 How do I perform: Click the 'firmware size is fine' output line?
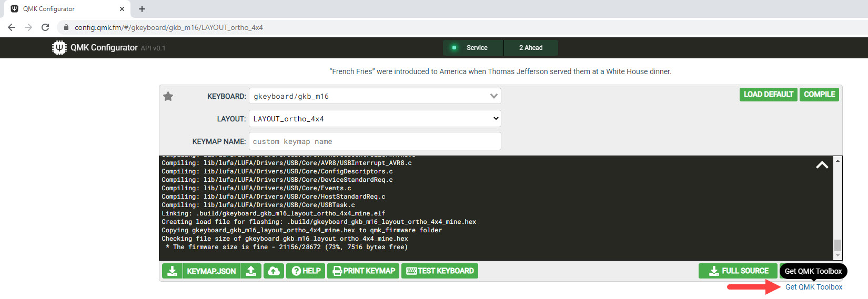[x=287, y=247]
